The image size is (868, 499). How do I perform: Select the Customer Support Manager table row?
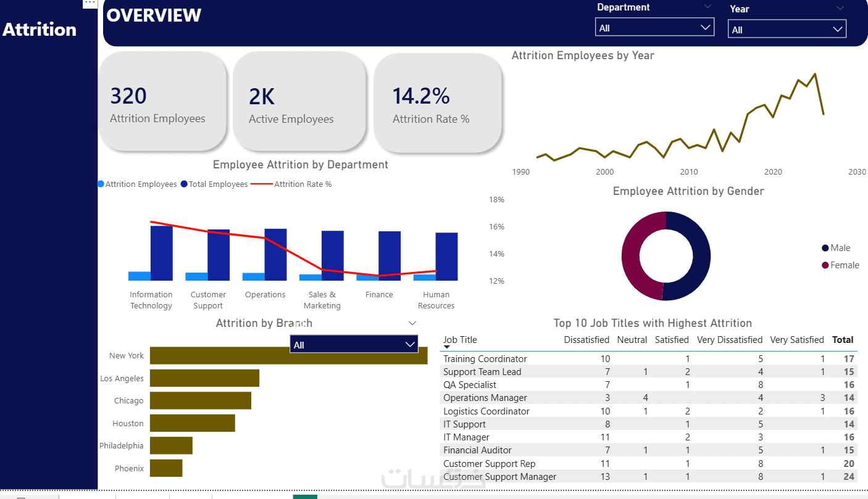pyautogui.click(x=649, y=476)
